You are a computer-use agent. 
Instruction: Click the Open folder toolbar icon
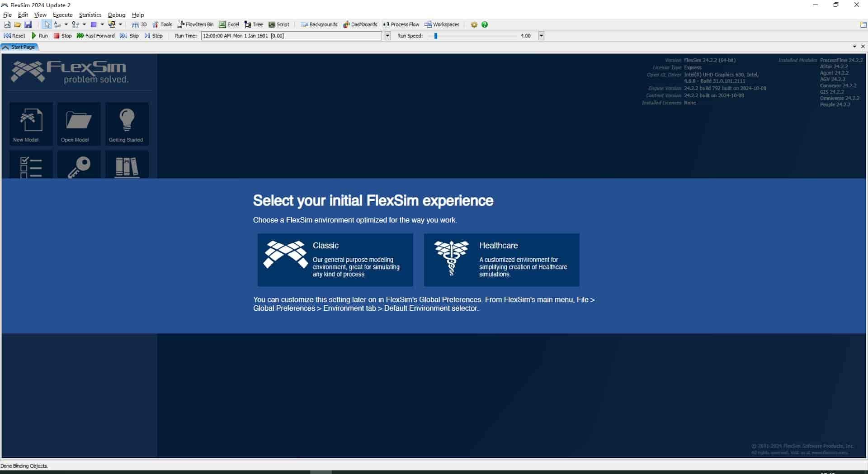18,24
